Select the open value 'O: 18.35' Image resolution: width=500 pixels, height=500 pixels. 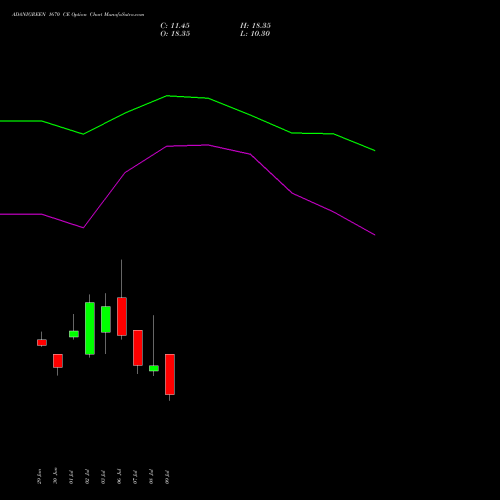[x=175, y=34]
